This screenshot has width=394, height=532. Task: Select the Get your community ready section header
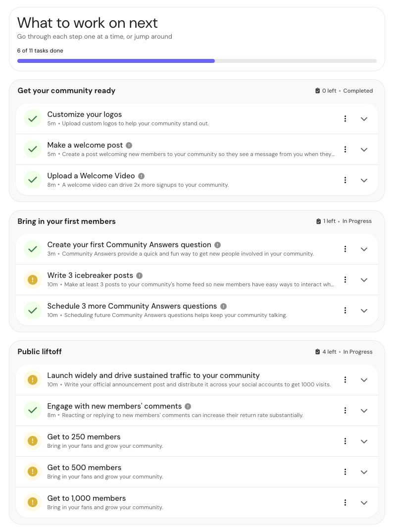[x=66, y=91]
